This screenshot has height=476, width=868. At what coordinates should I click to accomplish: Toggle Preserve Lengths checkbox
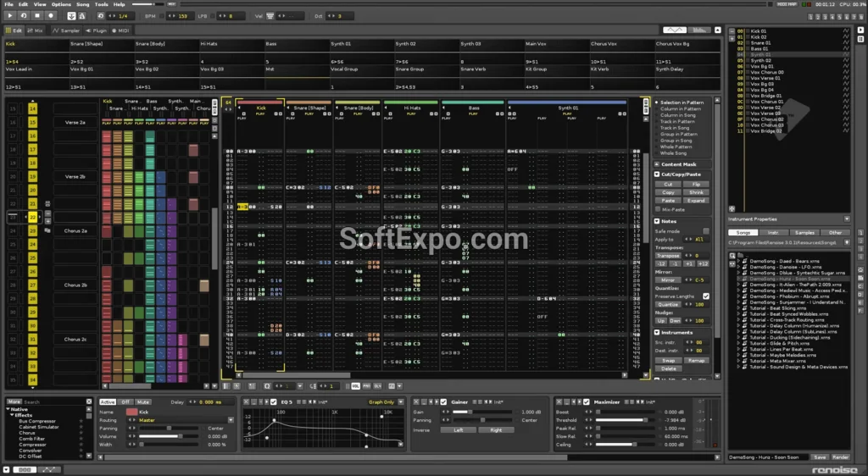[x=706, y=296]
